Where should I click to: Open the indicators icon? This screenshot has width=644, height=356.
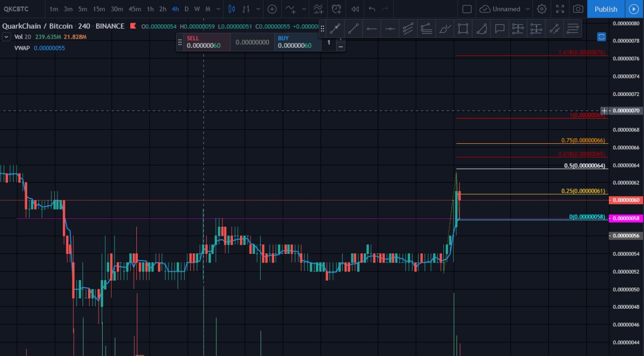[x=291, y=9]
